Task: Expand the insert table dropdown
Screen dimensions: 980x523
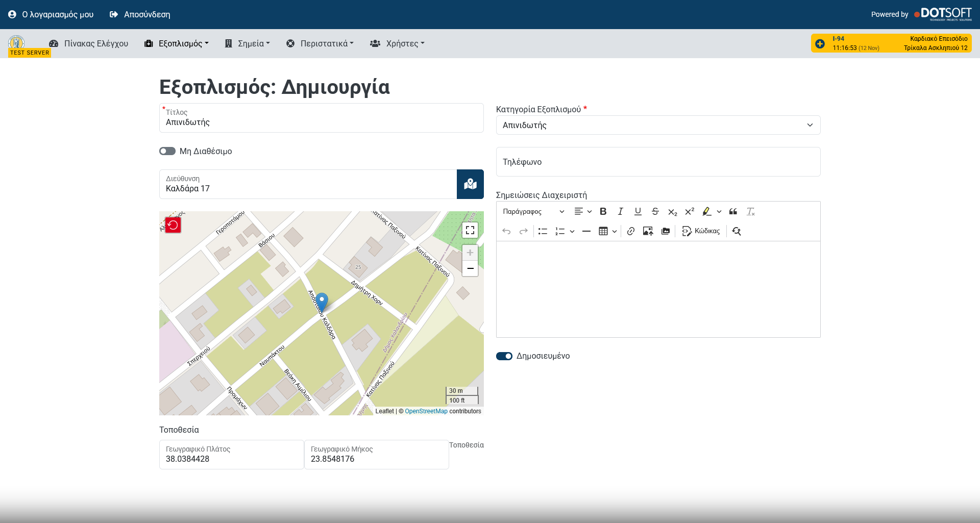Action: click(615, 231)
